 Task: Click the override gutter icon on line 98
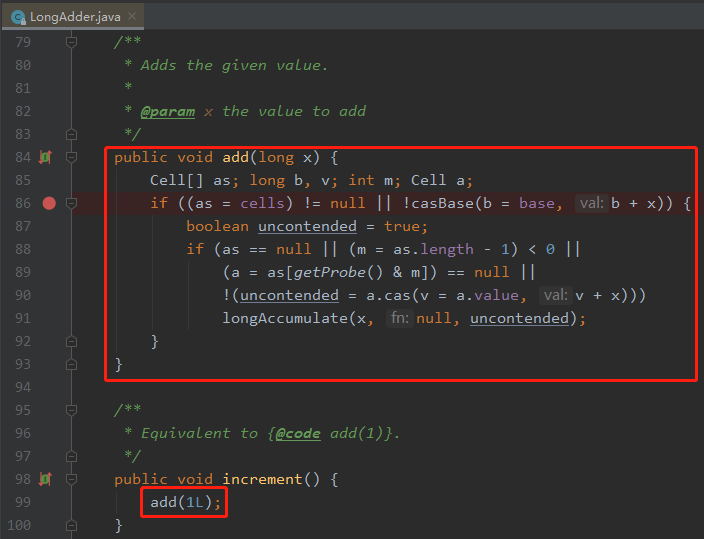coord(45,479)
